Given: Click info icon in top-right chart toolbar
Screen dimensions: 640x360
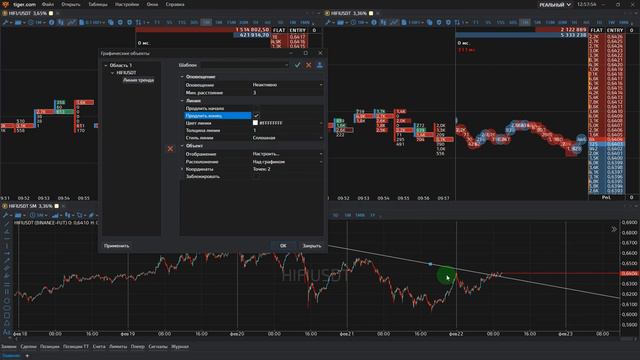Looking at the screenshot, I should click(373, 22).
